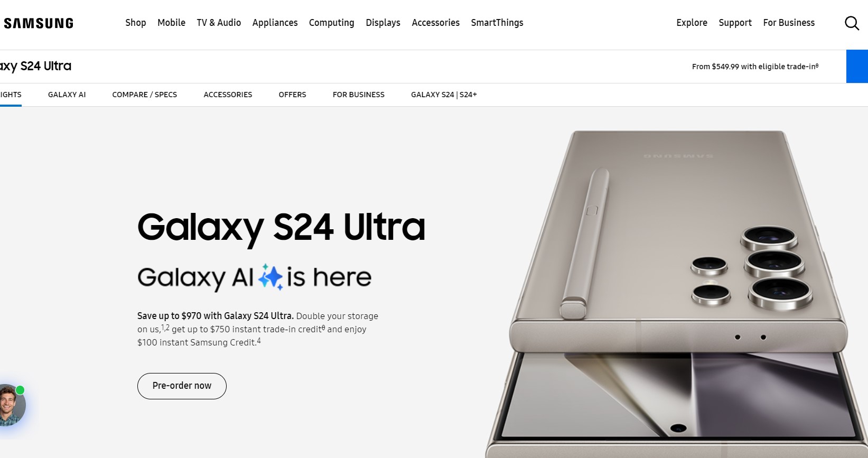
Task: Open SmartThings from the navigation bar
Action: click(x=497, y=23)
